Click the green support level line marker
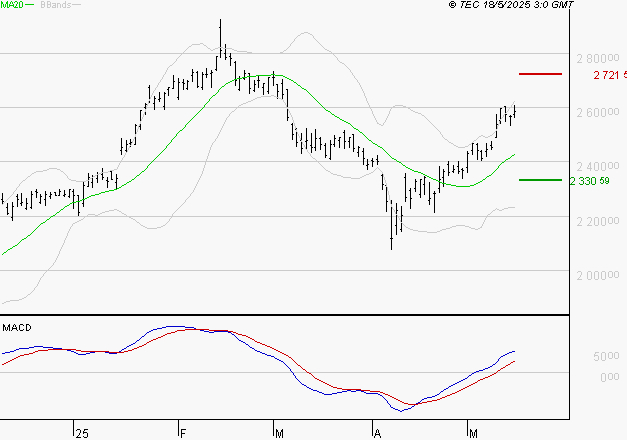Screen dimensions: 627x440 (540, 180)
